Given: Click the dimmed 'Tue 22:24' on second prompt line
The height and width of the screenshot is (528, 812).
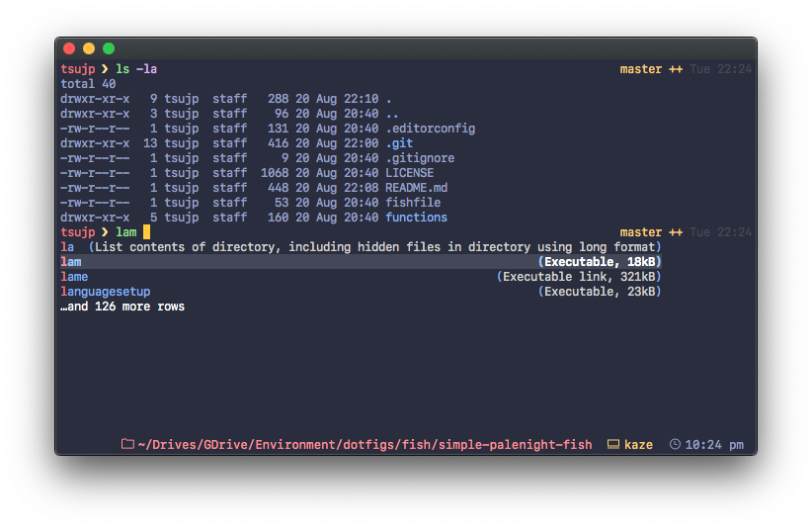Looking at the screenshot, I should click(x=720, y=232).
